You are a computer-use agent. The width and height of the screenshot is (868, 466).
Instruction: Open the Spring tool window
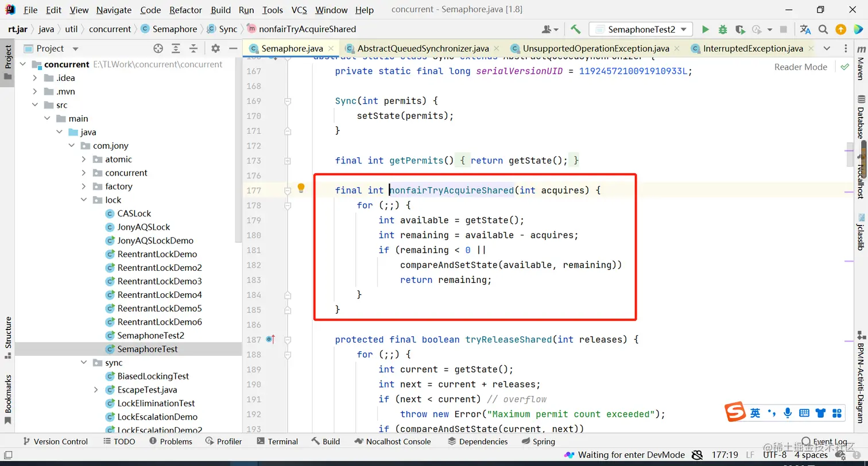[538, 441]
